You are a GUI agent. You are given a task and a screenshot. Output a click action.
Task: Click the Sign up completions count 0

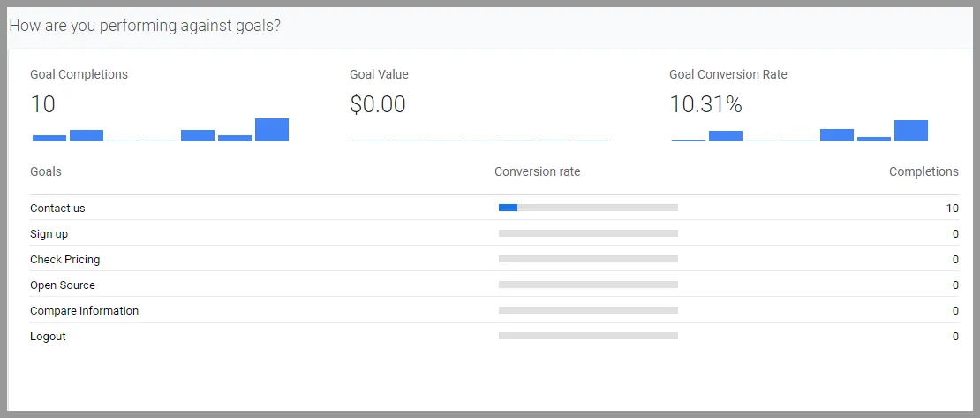(x=955, y=234)
